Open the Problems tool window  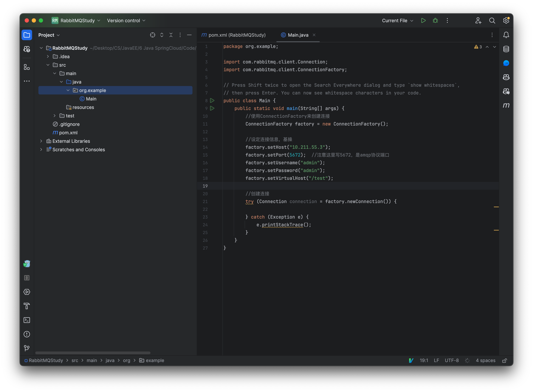(x=27, y=334)
